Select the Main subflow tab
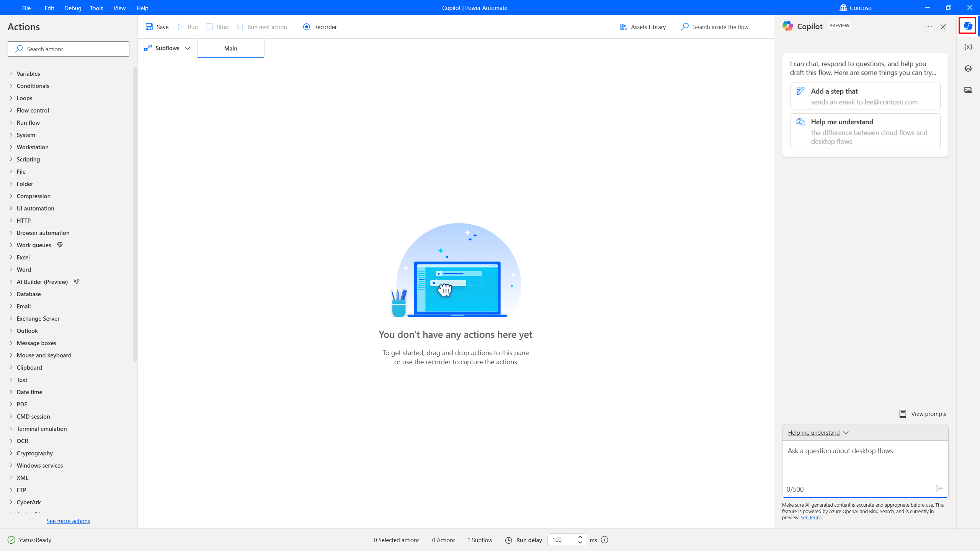This screenshot has height=551, width=980. point(230,48)
